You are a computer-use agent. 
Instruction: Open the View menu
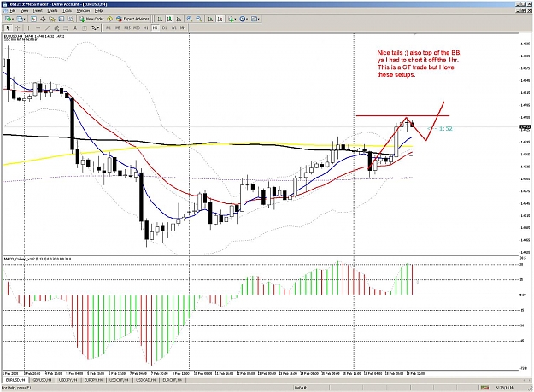tap(24, 10)
